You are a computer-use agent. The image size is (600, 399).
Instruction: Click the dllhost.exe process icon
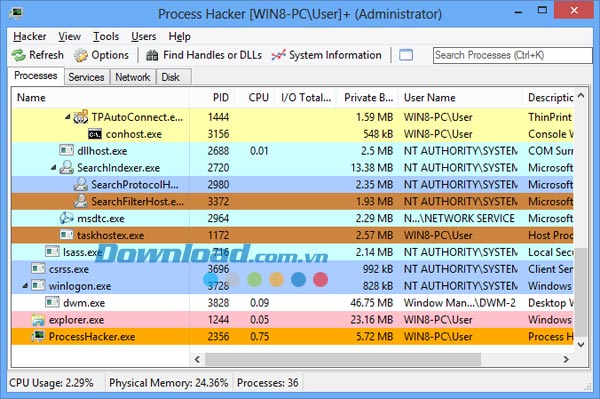click(x=66, y=150)
